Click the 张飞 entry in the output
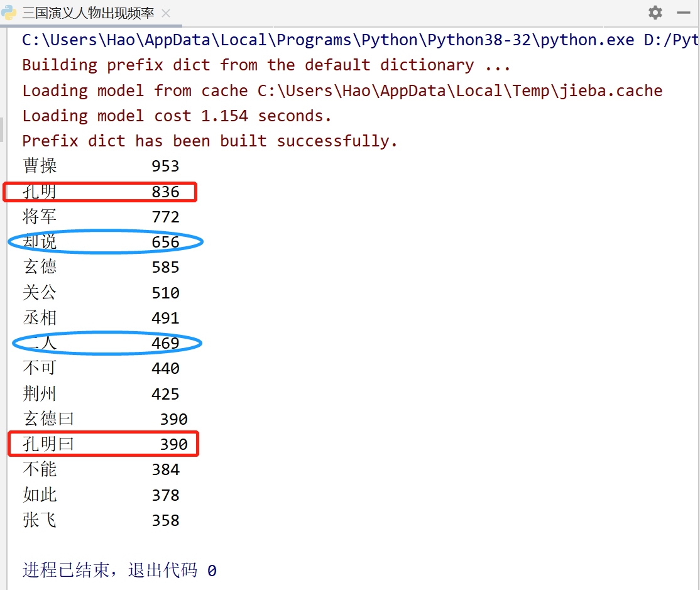 click(40, 520)
